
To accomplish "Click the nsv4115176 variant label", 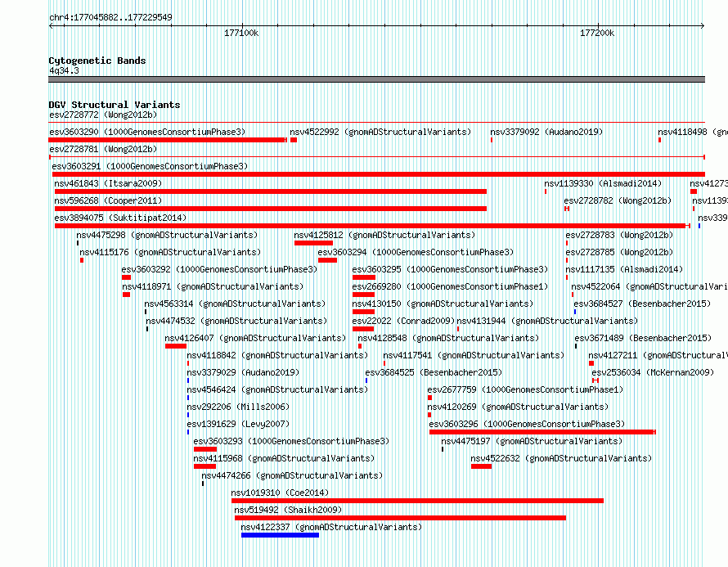I will coord(170,252).
